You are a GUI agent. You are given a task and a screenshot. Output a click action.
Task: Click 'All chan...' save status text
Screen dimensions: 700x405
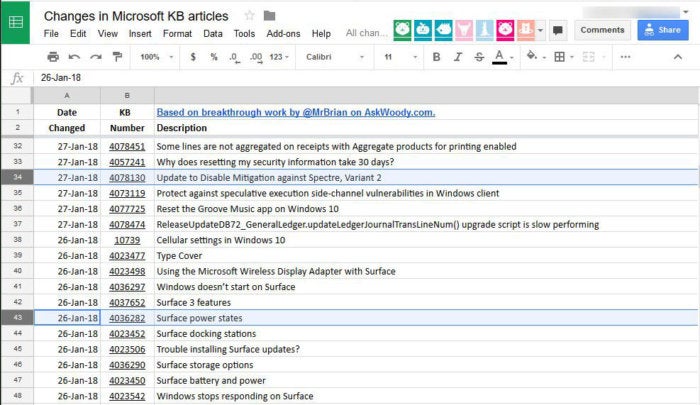click(x=366, y=33)
